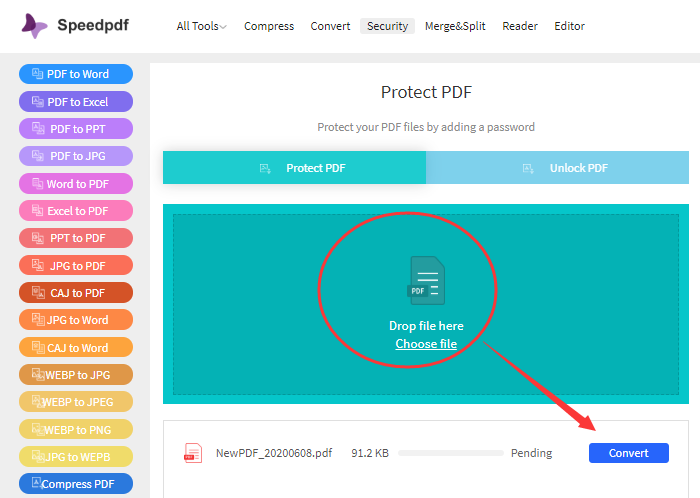
Task: Click the JPG to WEPB sidebar icon
Action: coord(38,457)
